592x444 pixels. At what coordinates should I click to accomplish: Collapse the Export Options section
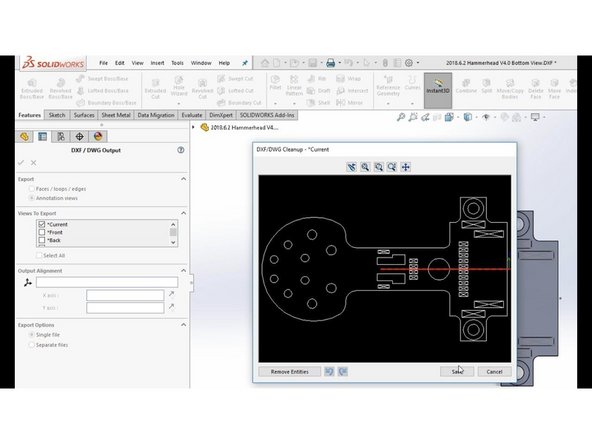coord(183,325)
